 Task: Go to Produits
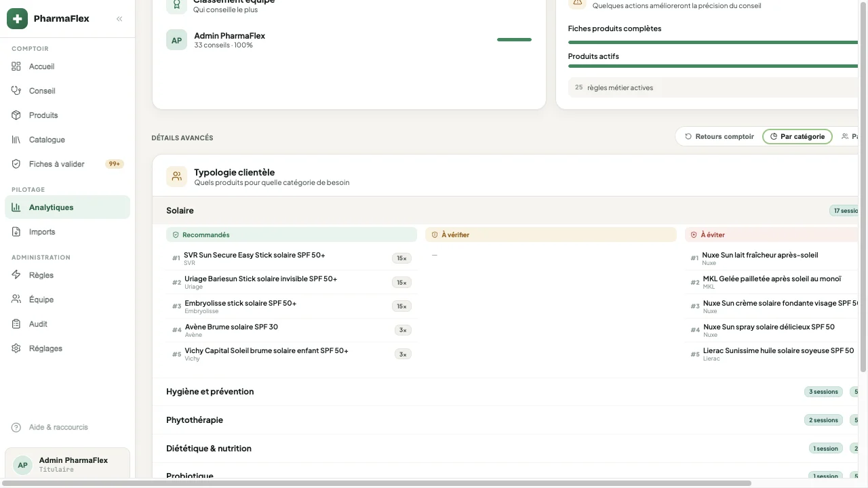pos(67,115)
